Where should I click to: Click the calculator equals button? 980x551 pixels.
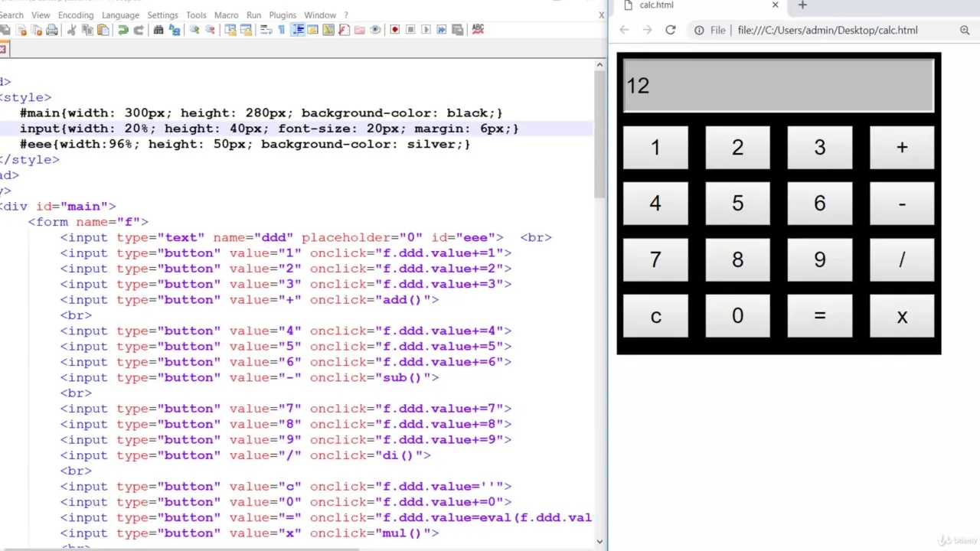pyautogui.click(x=820, y=316)
